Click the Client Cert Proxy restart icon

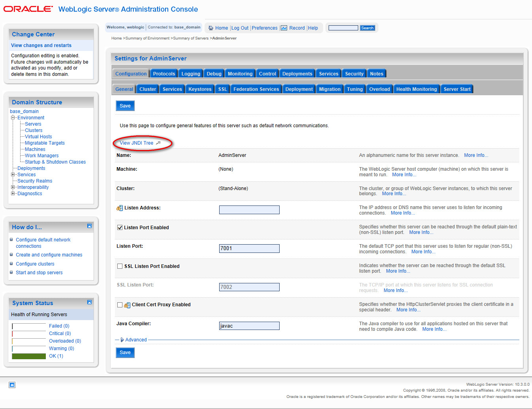tap(127, 305)
